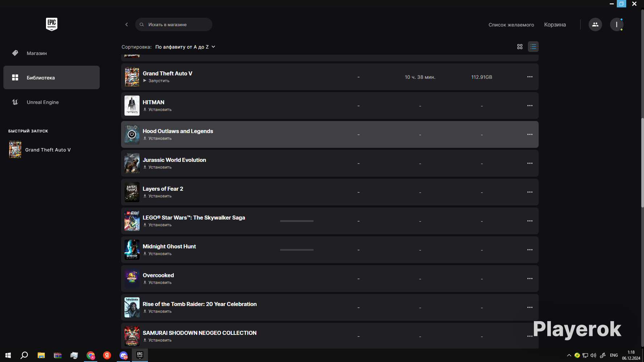Click Overcooked cover thumbnail
Image resolution: width=644 pixels, height=362 pixels.
[132, 279]
